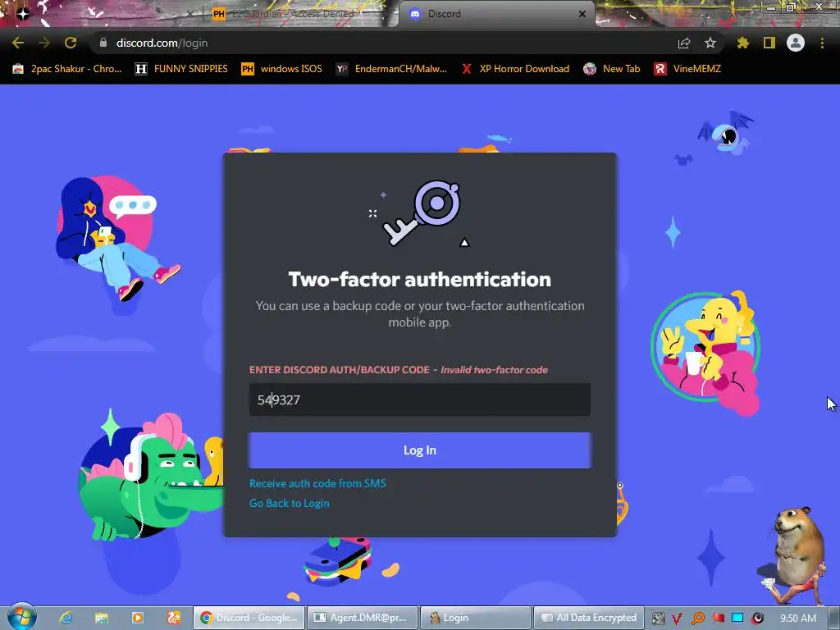Open Windows Explorer folder in taskbar

click(x=102, y=618)
